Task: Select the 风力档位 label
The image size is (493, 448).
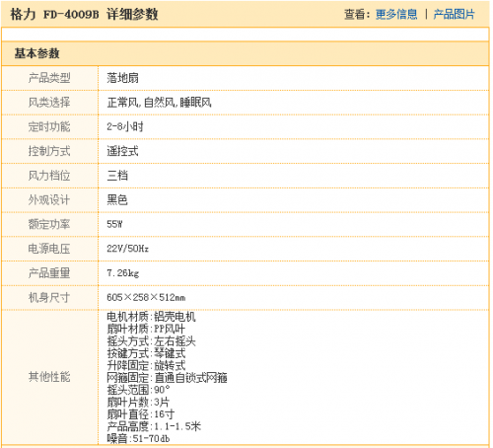Action: tap(49, 176)
